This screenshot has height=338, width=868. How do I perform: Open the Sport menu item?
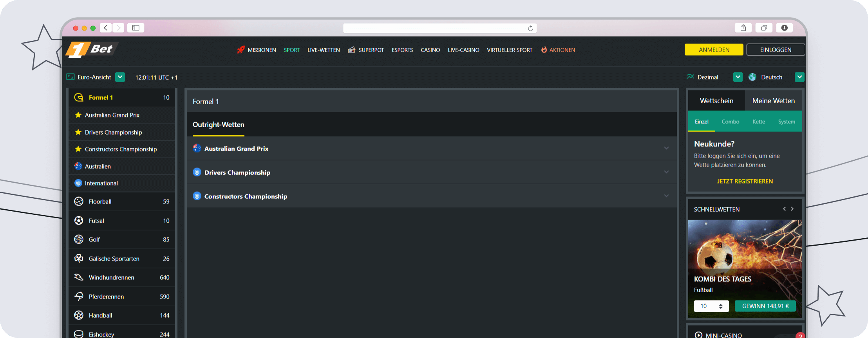tap(292, 50)
